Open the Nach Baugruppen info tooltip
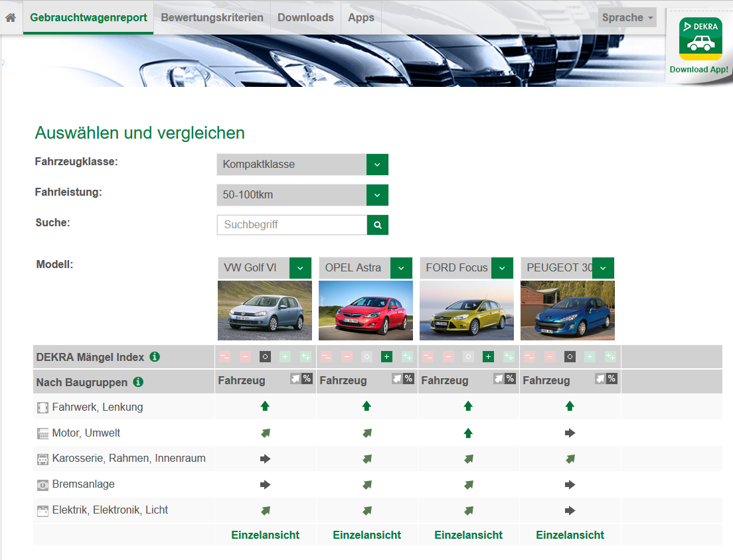Viewport: 733px width, 560px height. click(138, 382)
